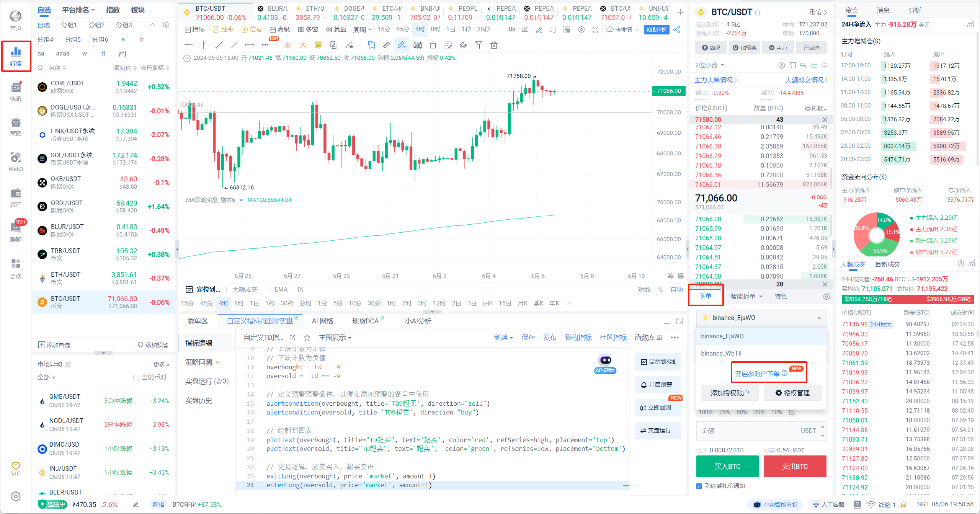Select the 主 indicator tool

coord(288,45)
